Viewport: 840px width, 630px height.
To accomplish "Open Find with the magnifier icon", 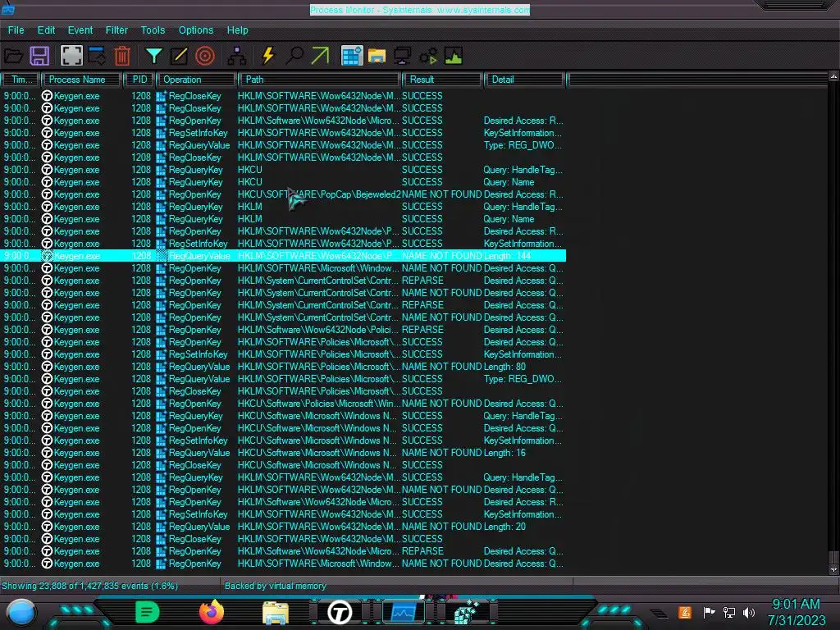I will [x=294, y=56].
